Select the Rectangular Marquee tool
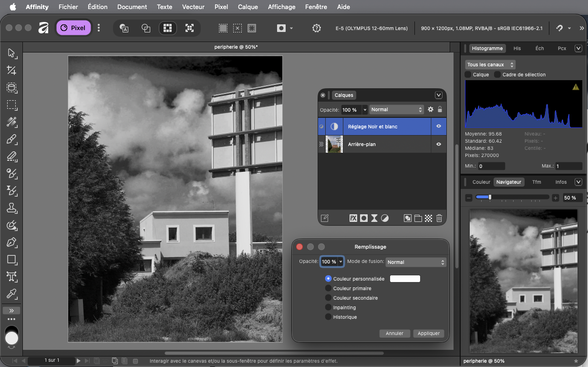 [11, 105]
